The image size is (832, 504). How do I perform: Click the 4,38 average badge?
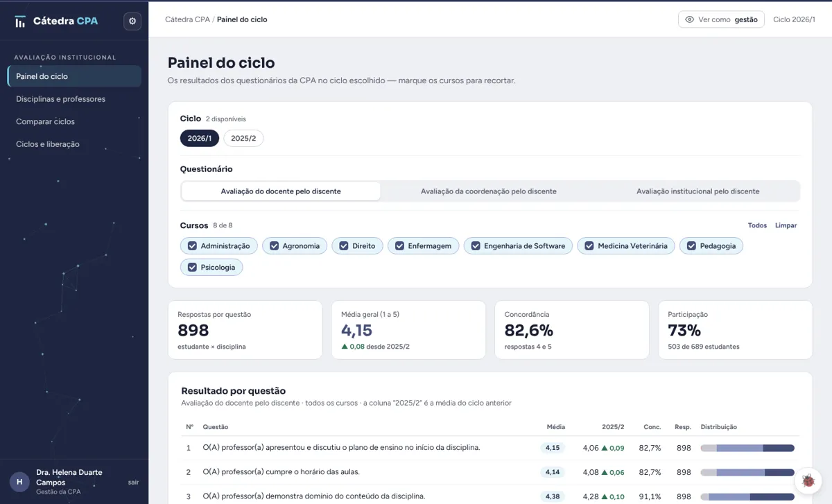553,496
